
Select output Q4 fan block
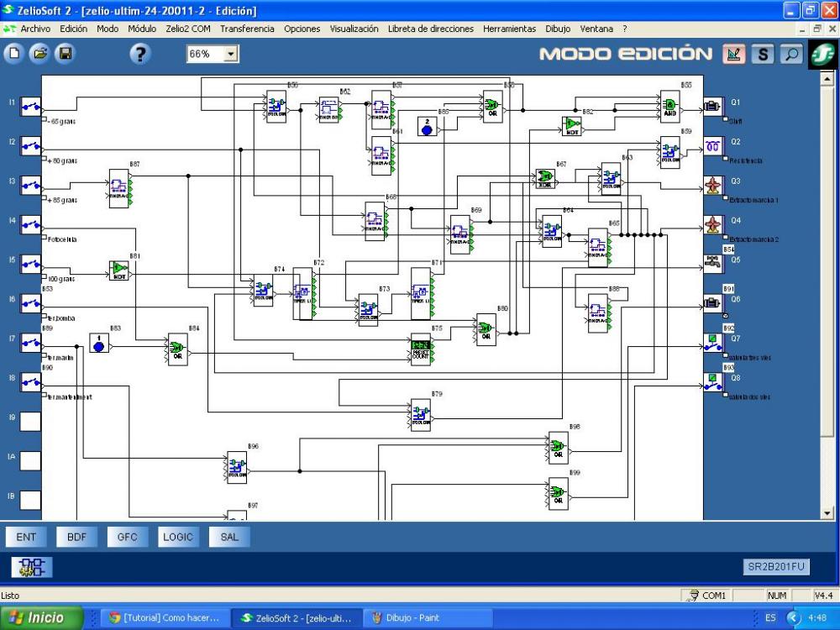tap(713, 225)
